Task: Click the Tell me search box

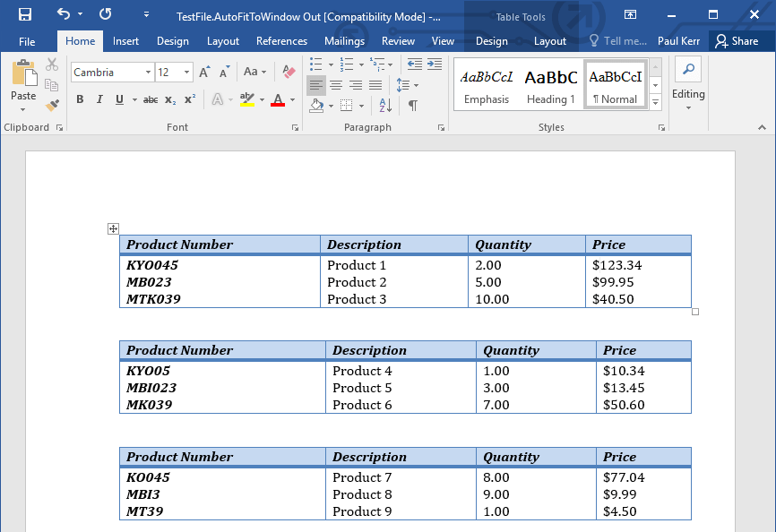Action: coord(617,41)
